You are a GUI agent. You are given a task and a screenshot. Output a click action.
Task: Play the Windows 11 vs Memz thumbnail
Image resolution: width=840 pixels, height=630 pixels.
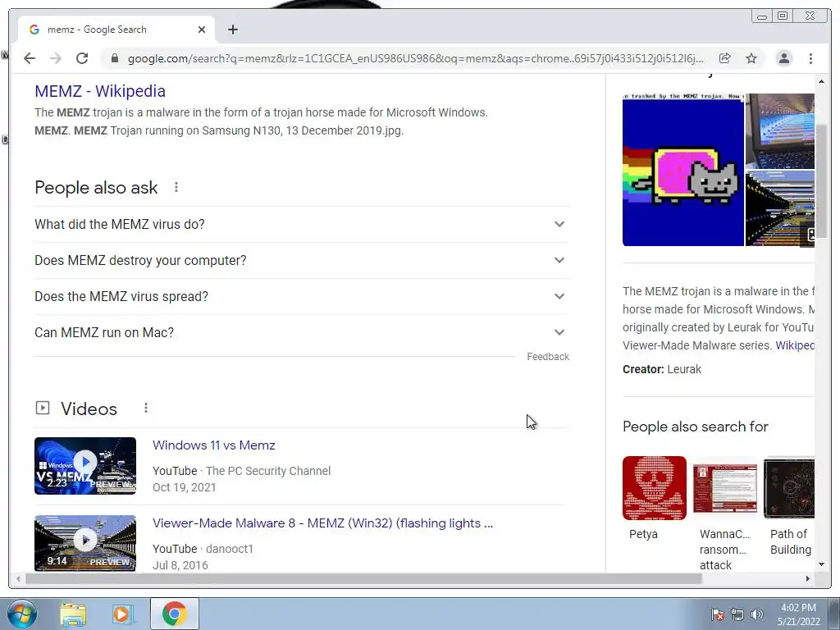tap(85, 466)
